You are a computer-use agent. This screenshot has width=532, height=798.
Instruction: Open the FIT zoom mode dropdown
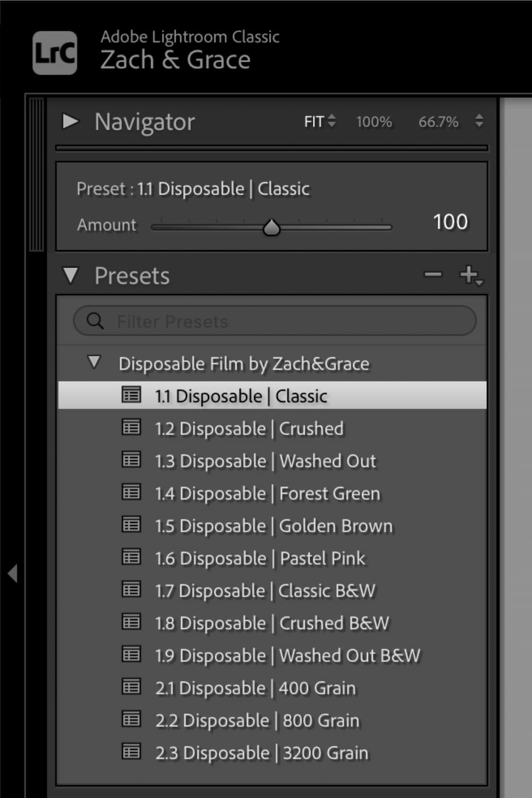pyautogui.click(x=320, y=121)
